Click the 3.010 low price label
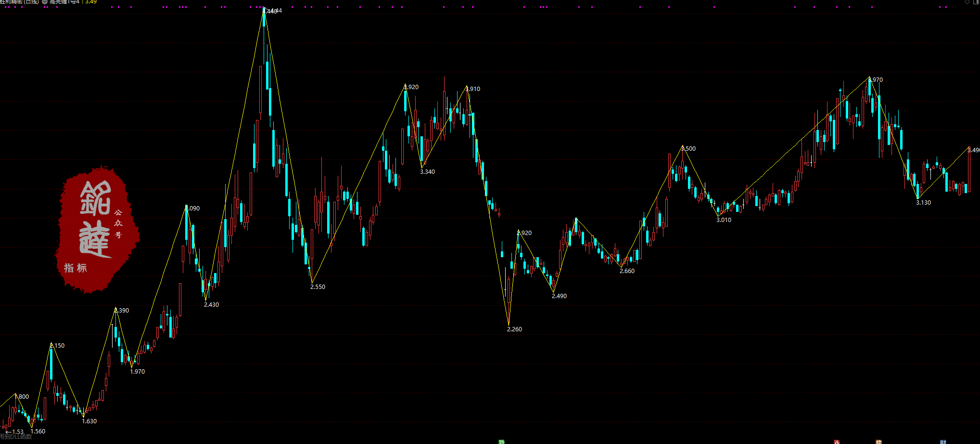Screen dimensions: 980x444 724,220
